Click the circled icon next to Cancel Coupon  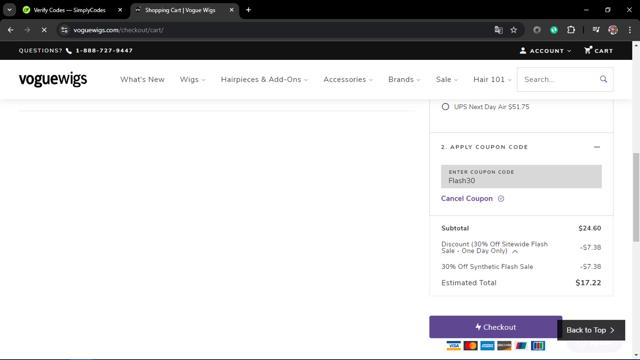pyautogui.click(x=501, y=198)
